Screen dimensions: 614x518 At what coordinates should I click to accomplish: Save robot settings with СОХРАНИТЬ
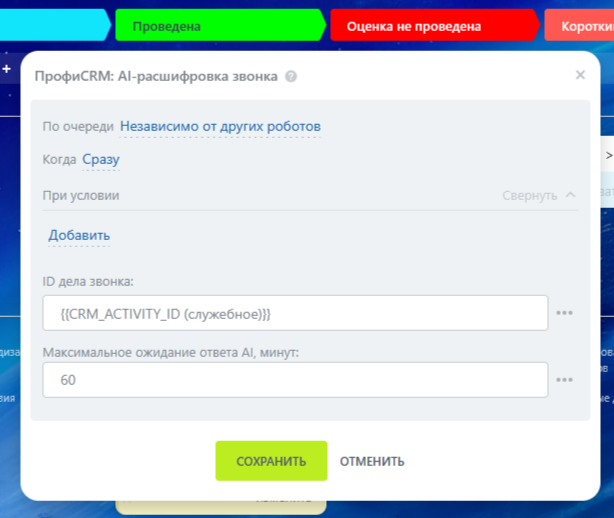(x=271, y=461)
